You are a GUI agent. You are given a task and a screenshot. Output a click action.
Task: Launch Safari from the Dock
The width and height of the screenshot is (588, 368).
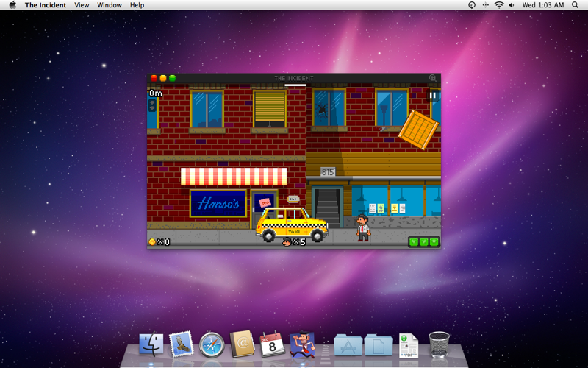coord(212,344)
